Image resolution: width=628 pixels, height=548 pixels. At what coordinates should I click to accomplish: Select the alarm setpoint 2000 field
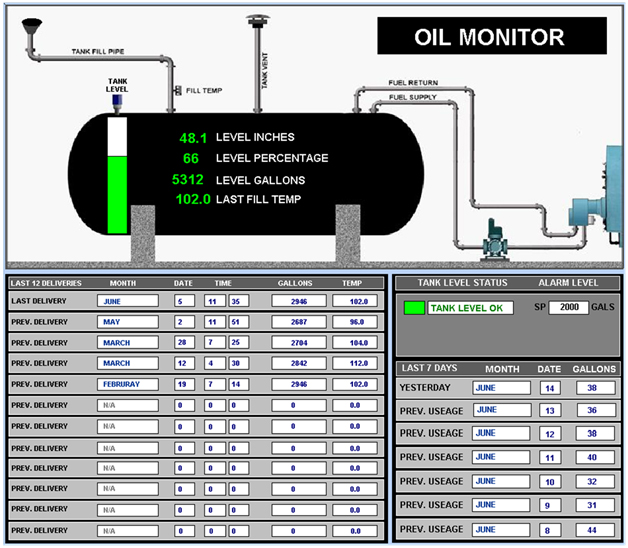point(569,307)
